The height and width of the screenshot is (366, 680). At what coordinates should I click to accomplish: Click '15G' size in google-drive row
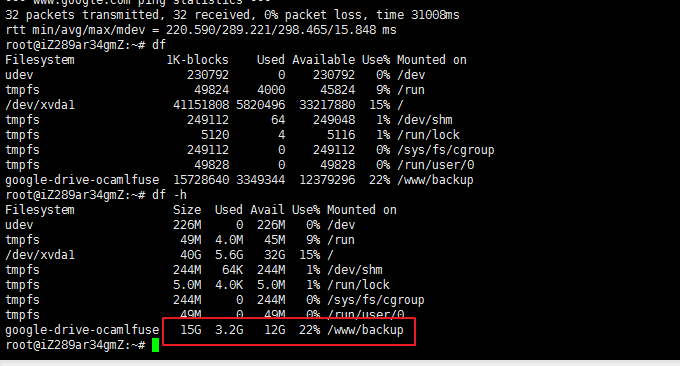click(x=190, y=330)
